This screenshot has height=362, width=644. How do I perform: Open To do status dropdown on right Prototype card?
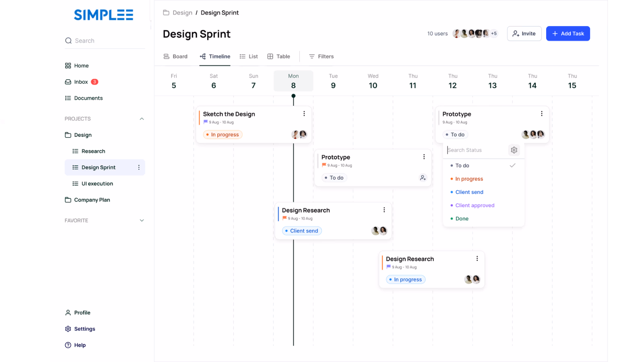(x=455, y=135)
